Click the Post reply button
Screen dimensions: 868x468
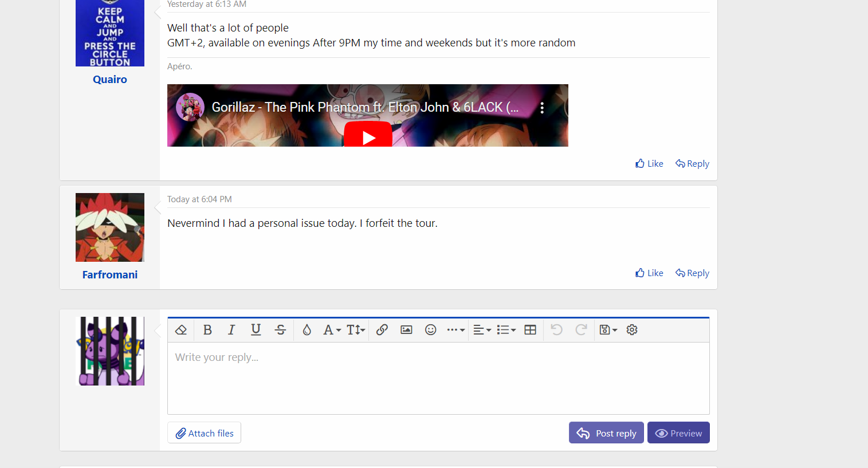[606, 433]
